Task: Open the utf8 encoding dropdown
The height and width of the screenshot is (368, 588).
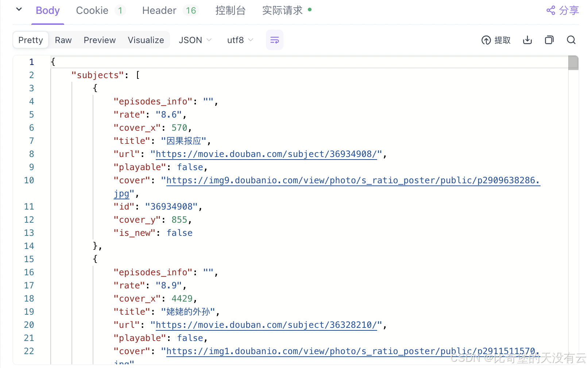Action: pyautogui.click(x=240, y=40)
